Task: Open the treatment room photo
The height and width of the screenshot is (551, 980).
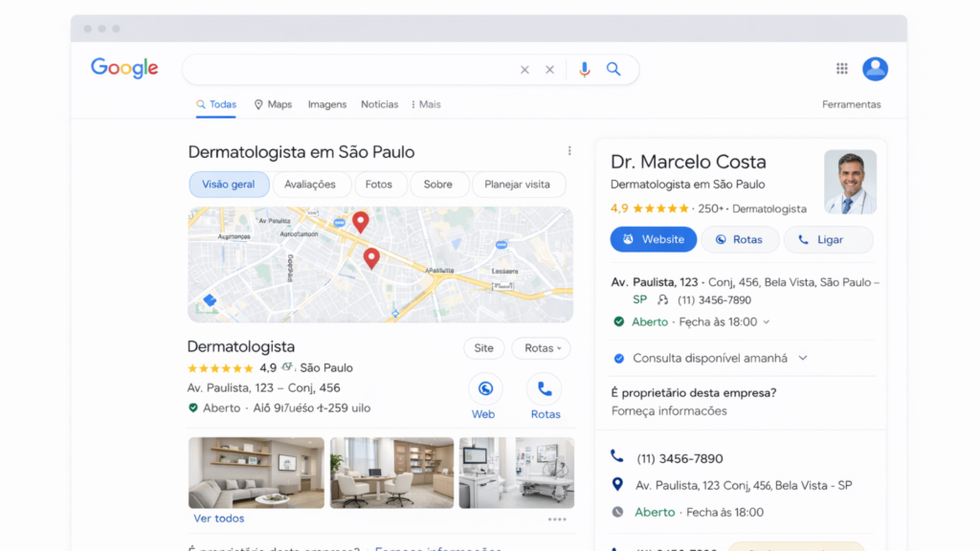Action: click(x=516, y=473)
